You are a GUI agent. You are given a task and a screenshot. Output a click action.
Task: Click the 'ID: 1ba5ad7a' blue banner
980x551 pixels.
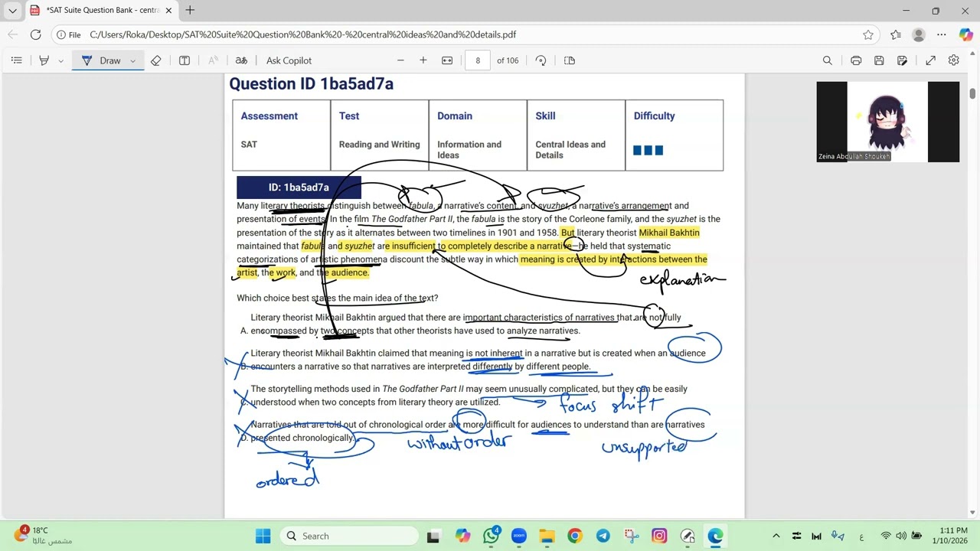click(299, 187)
